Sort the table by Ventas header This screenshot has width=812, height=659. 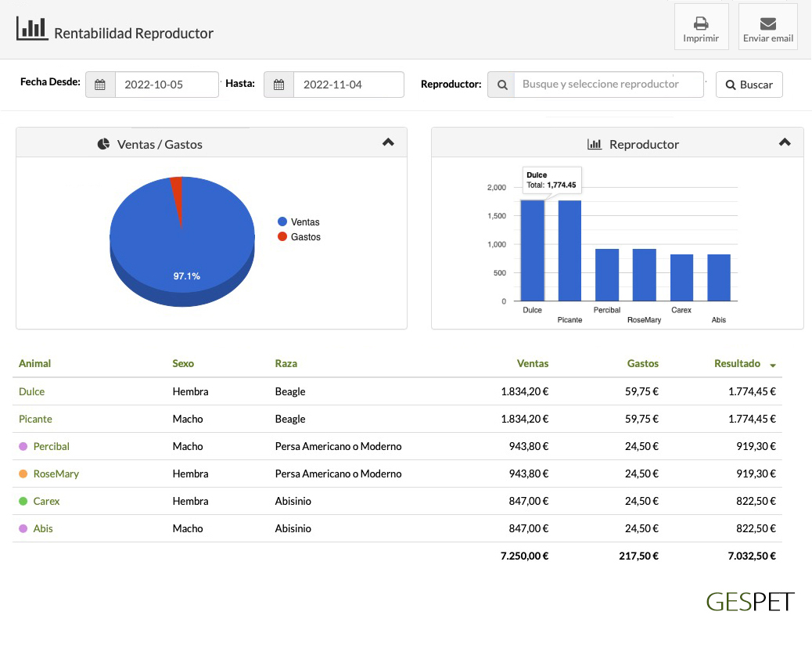532,363
